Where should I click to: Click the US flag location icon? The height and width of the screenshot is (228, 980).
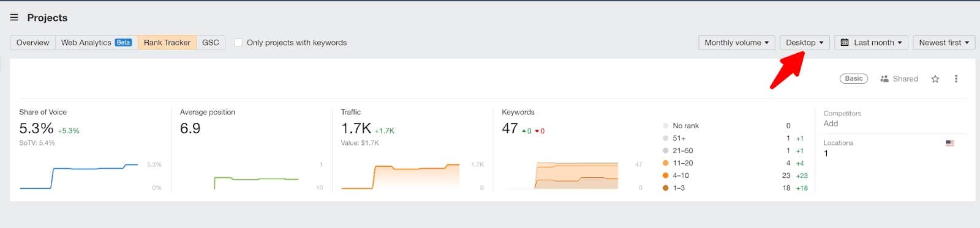(x=950, y=143)
